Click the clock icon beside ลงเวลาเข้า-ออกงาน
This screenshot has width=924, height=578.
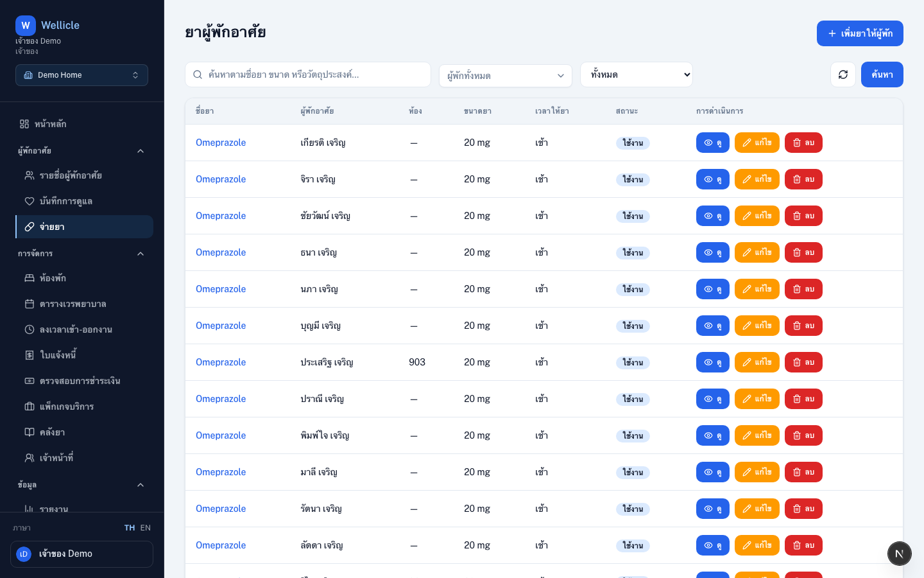[x=30, y=329]
